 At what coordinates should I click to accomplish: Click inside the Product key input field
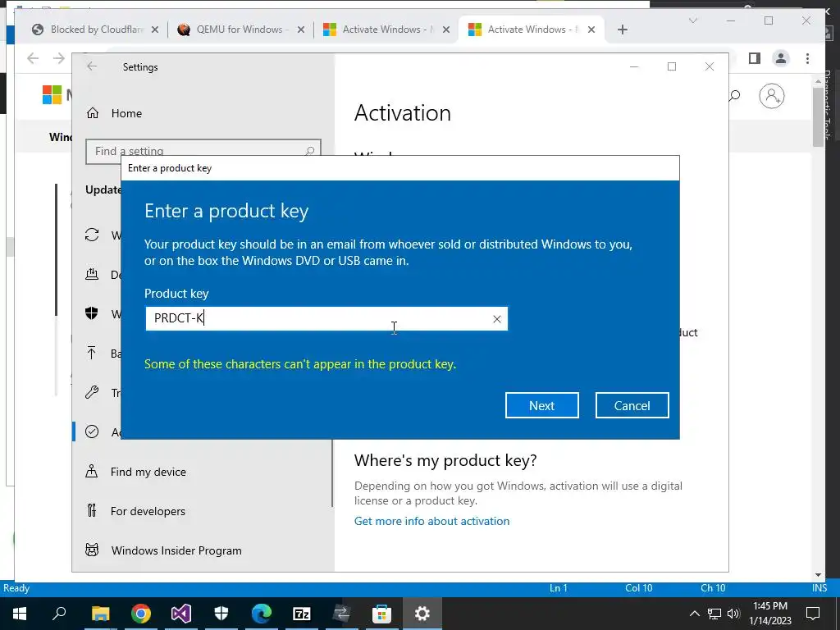pyautogui.click(x=326, y=319)
